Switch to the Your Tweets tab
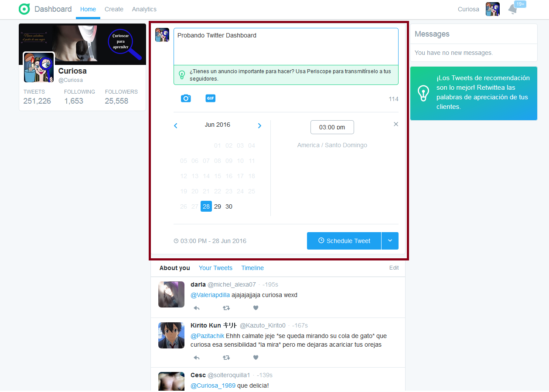 [215, 268]
